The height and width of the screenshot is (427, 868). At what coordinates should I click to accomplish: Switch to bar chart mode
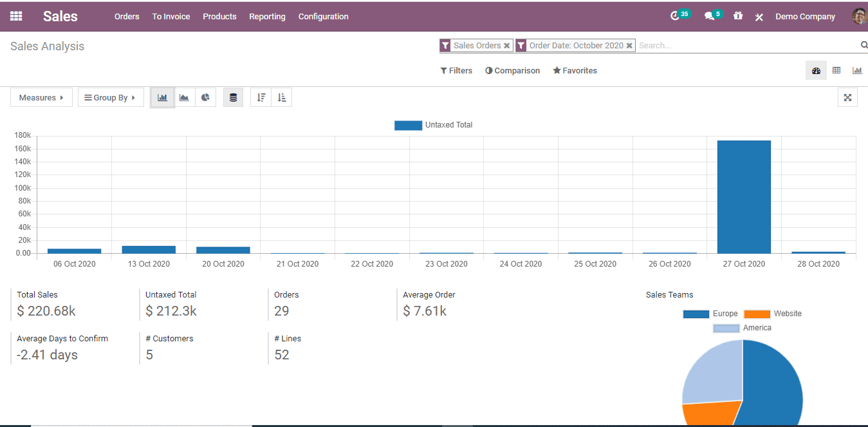162,98
